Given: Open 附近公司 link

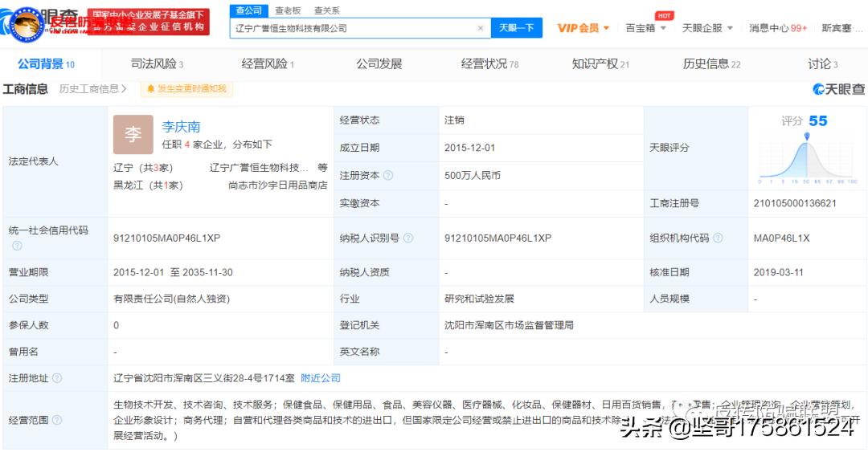Looking at the screenshot, I should coord(321,378).
